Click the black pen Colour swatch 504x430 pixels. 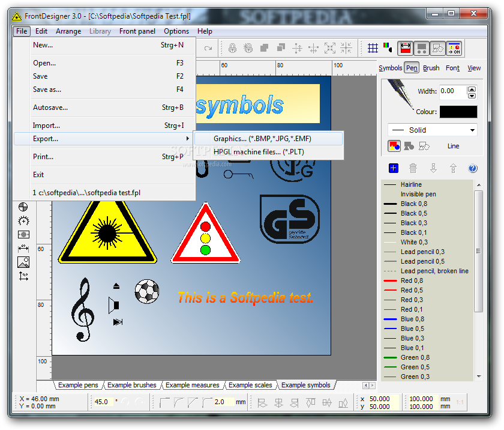pyautogui.click(x=458, y=112)
